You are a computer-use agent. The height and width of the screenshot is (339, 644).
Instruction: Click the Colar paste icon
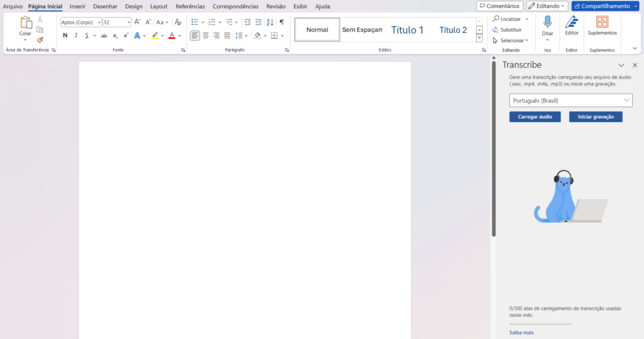(25, 23)
